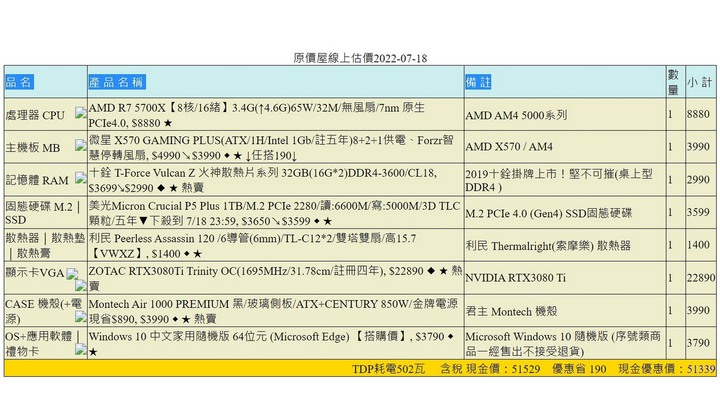
Task: Click the M.2 PCIe 4.0 (Gen4) SSD固態硬碟 remark
Action: tap(548, 213)
